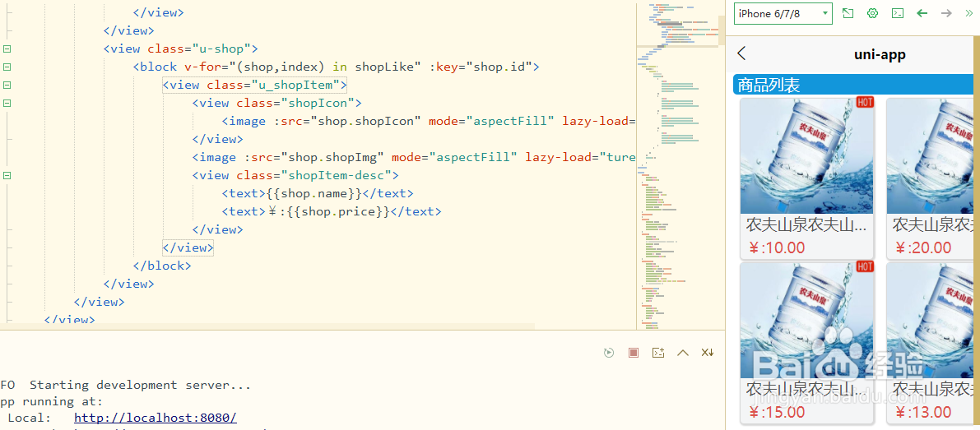The image size is (980, 430).
Task: Click the rotate screen icon in preview toolbar
Action: [848, 13]
